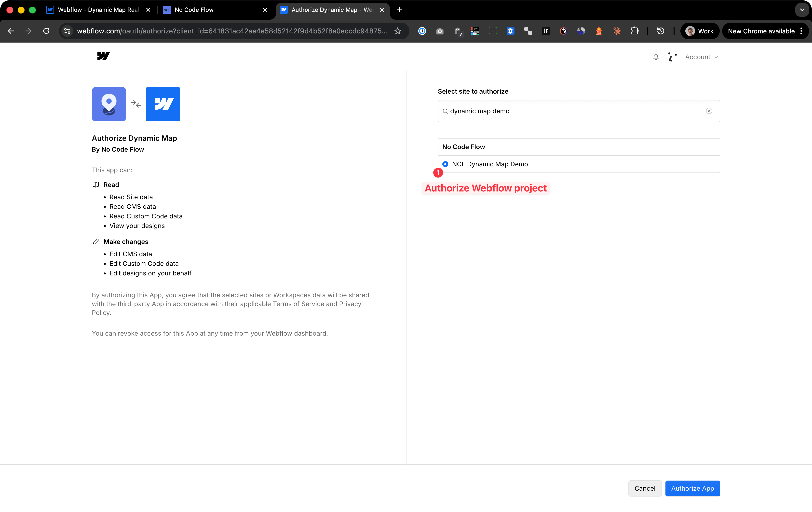Click the View your designs permission
The image size is (812, 512).
pyautogui.click(x=137, y=226)
